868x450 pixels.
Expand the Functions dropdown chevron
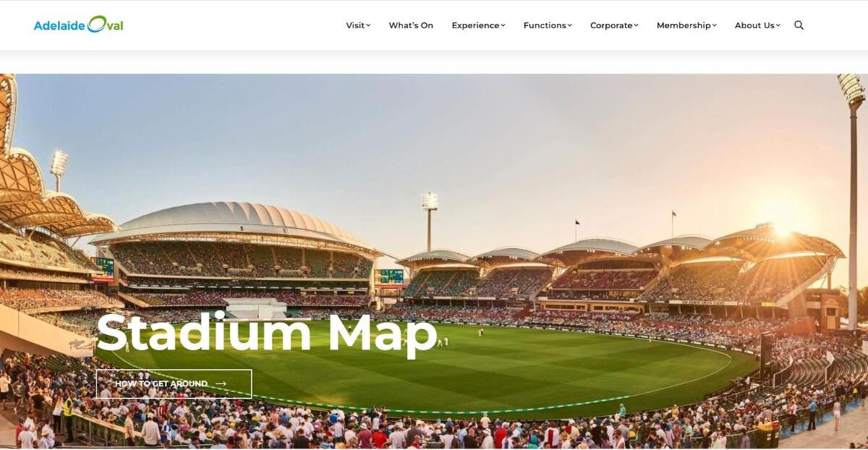point(570,25)
